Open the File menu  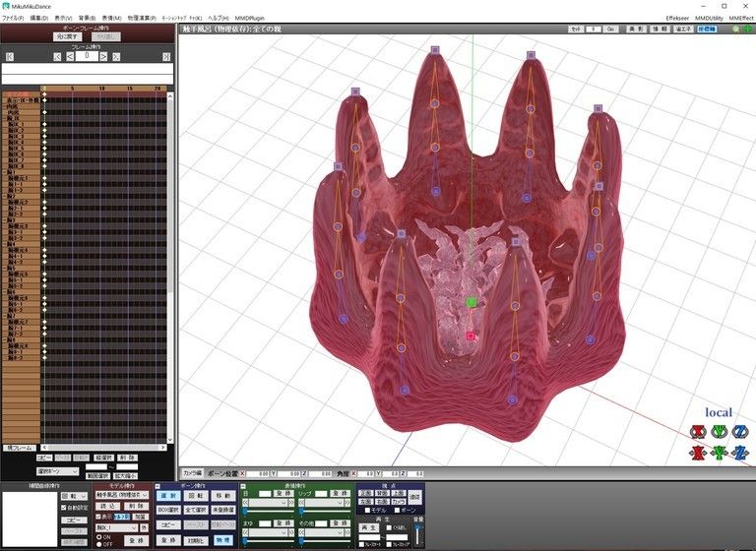click(13, 18)
